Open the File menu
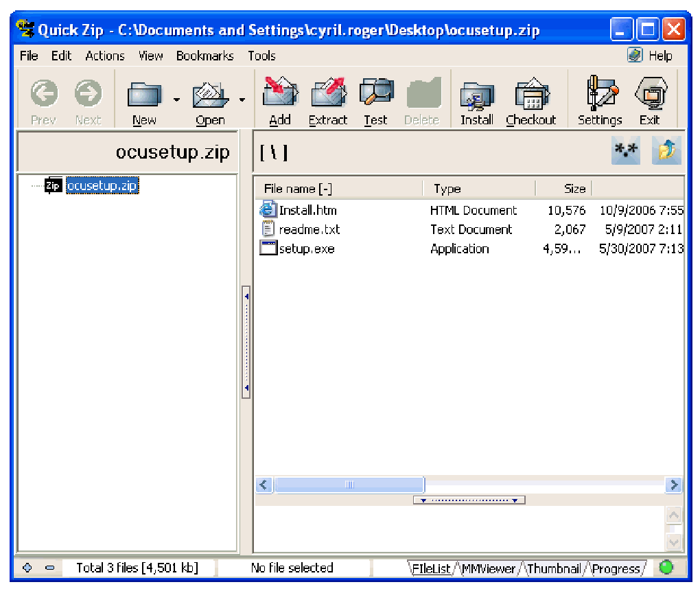Viewport: 700px width, 591px height. tap(29, 56)
